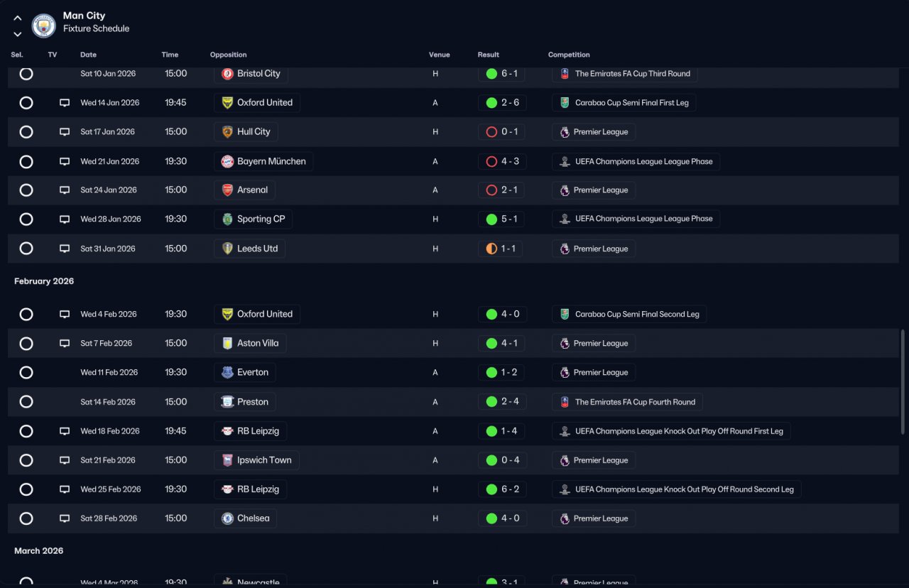Click the Arsenal club badge icon

pyautogui.click(x=227, y=190)
